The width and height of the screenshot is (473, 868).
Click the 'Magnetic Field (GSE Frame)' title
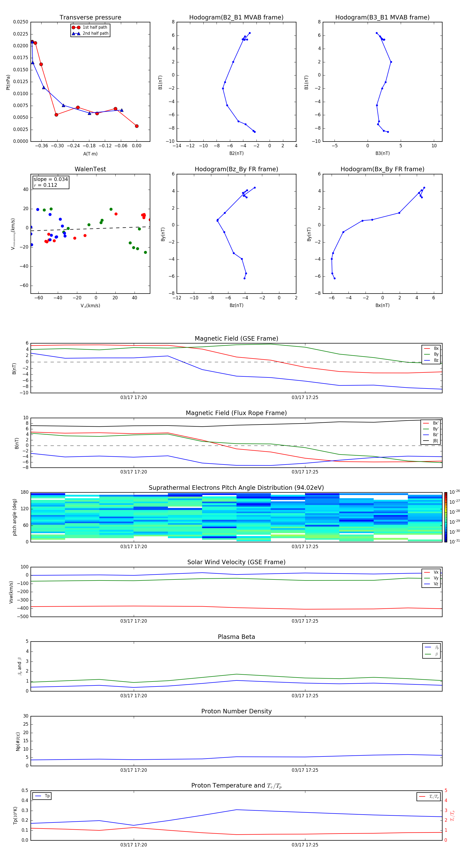click(x=236, y=339)
